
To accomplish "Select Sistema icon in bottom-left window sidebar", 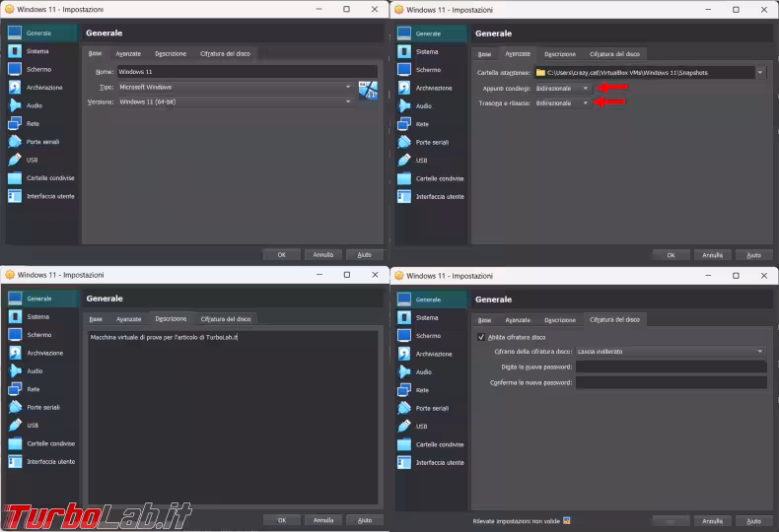I will pos(16,316).
